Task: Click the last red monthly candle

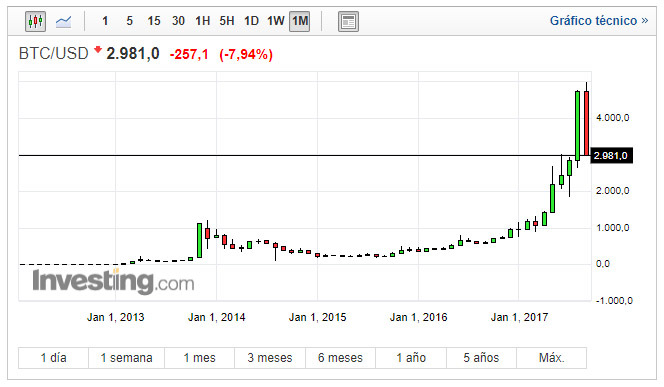Action: [x=587, y=123]
